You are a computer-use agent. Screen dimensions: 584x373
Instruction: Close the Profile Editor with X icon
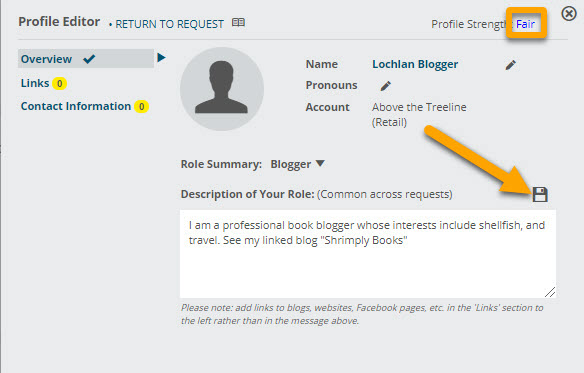(x=569, y=14)
